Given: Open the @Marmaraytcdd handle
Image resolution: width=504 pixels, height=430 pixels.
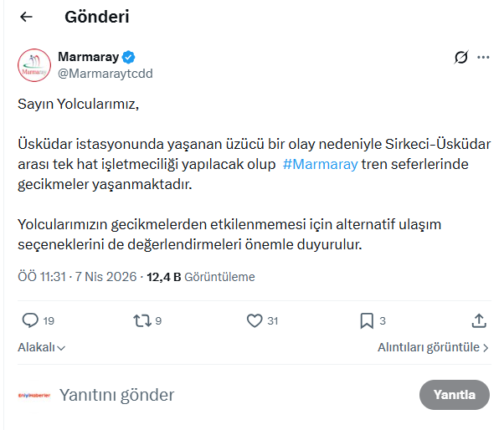Looking at the screenshot, I should [105, 74].
